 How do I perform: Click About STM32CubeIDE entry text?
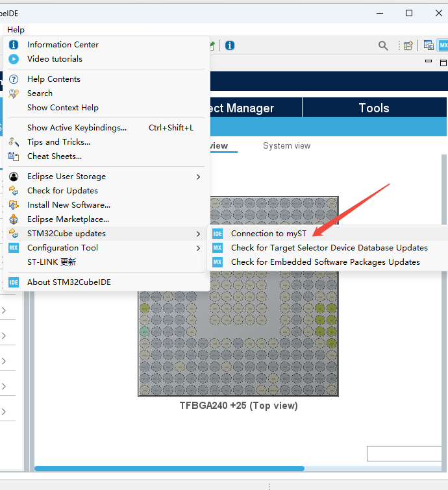(x=69, y=282)
